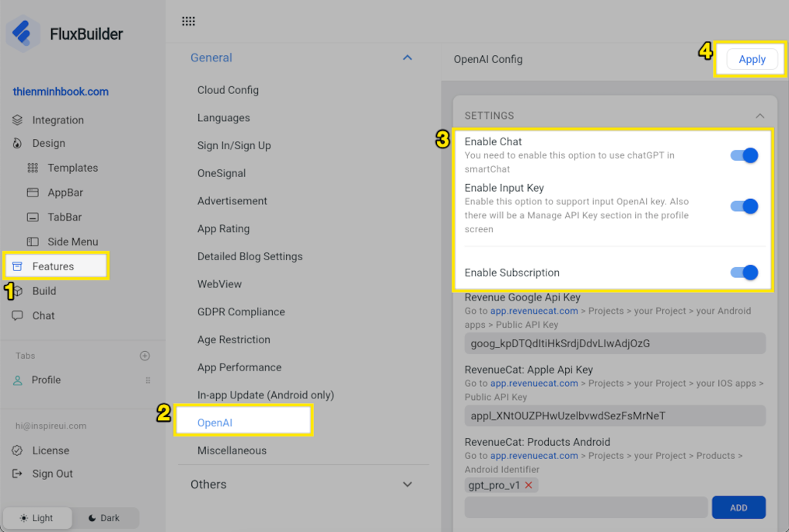Click the Sign Out icon
Screen dimensions: 789x532
coord(17,474)
